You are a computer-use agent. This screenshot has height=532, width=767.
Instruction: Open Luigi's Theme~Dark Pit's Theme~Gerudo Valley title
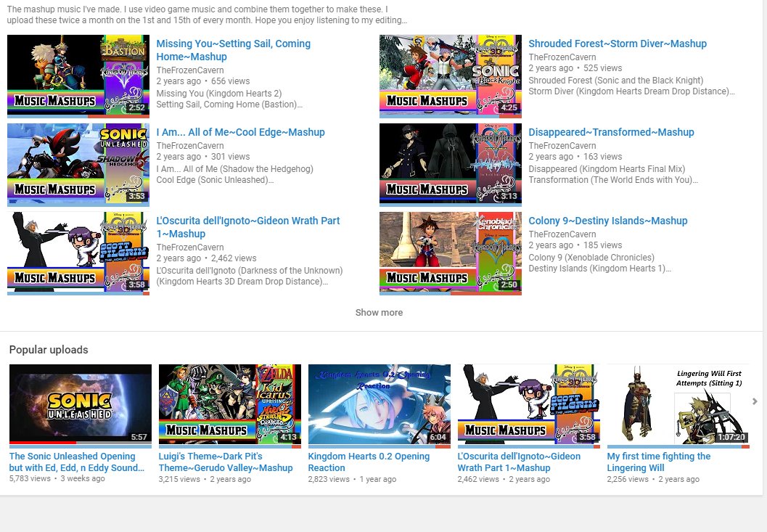point(226,462)
